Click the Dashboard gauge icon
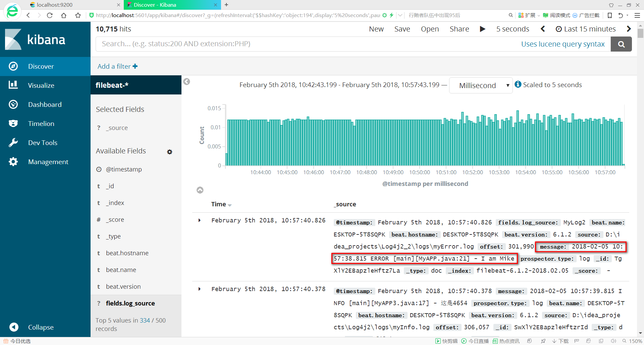This screenshot has height=345, width=644. [13, 105]
